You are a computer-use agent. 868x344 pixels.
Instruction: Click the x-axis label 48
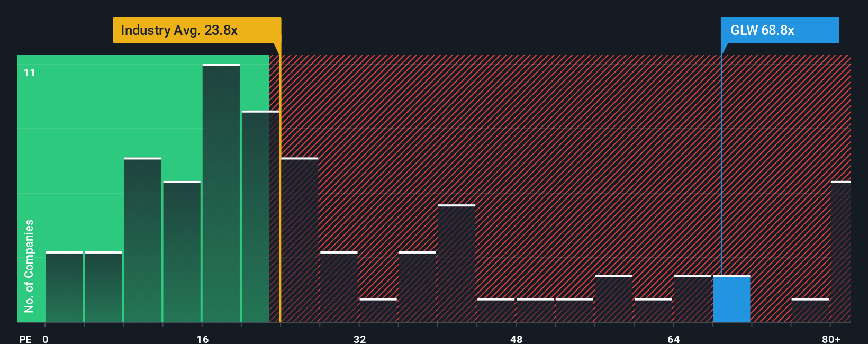517,339
